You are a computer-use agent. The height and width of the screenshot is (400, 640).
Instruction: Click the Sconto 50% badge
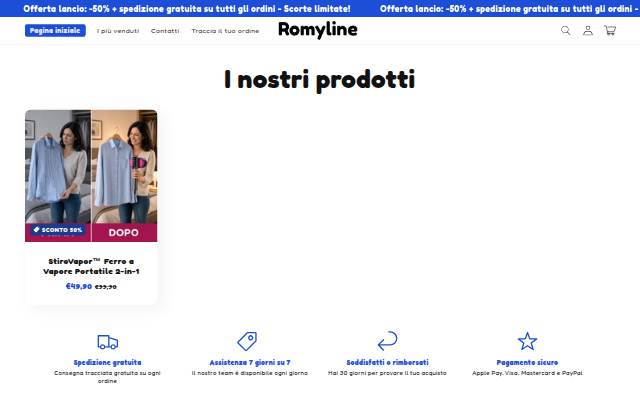tap(58, 230)
